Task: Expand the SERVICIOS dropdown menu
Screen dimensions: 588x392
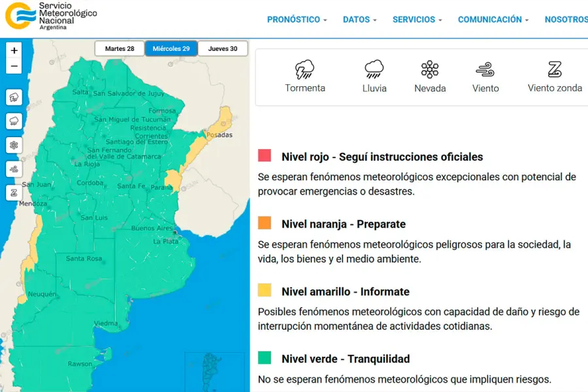Action: 417,20
